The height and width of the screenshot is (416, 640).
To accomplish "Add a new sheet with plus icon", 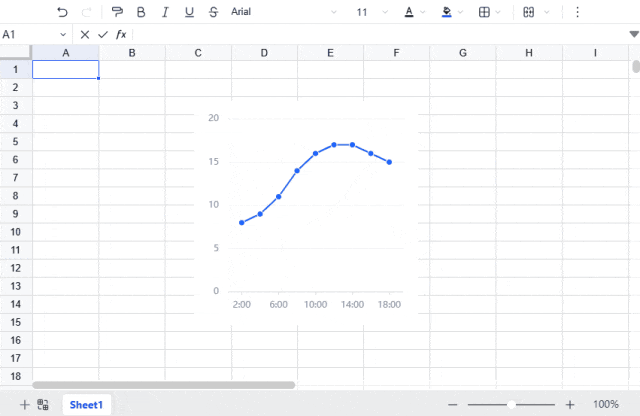I will (24, 405).
